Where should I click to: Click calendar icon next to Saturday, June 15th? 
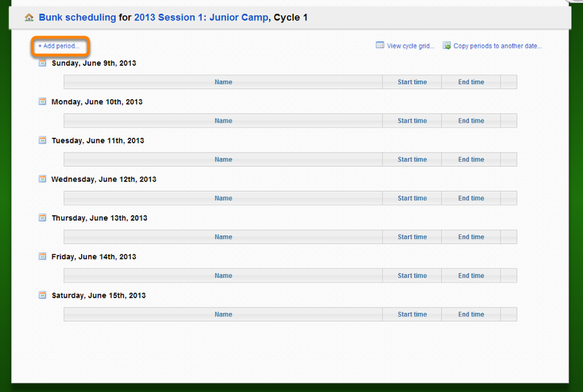coord(43,295)
